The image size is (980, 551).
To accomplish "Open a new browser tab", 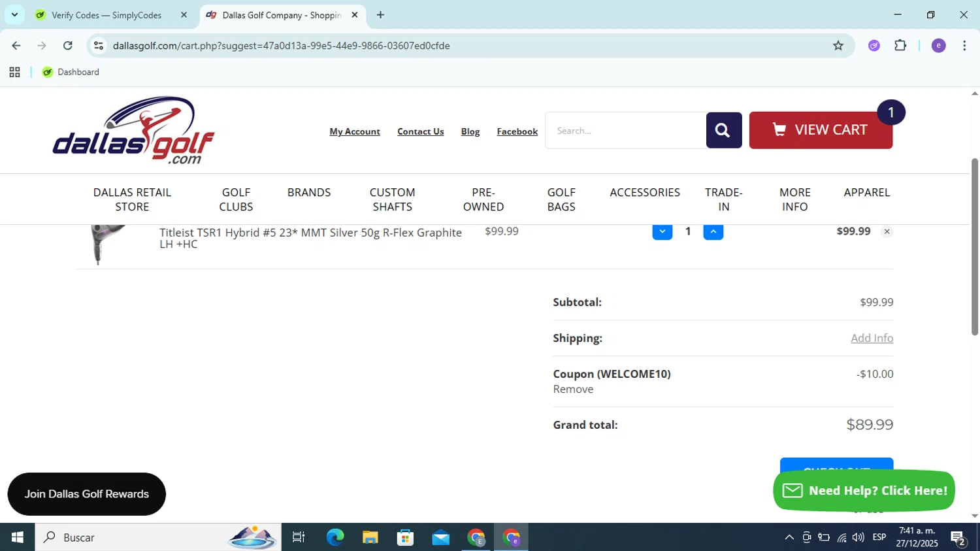I will click(x=380, y=15).
